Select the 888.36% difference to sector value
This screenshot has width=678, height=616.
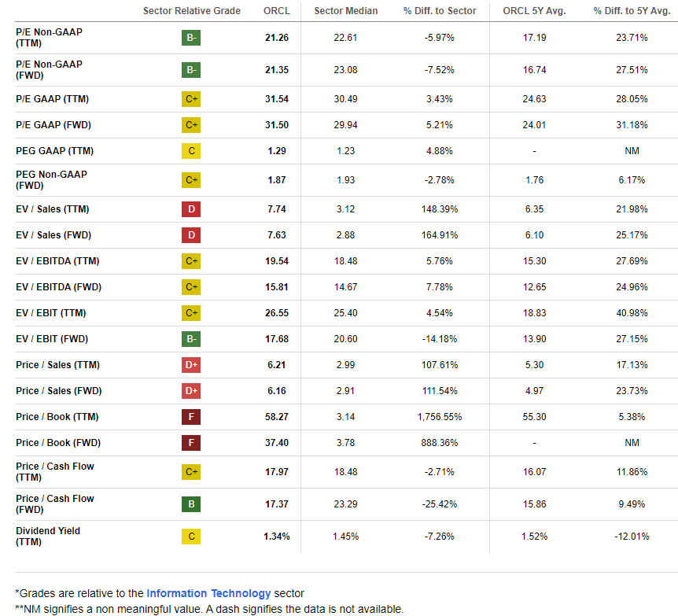pos(440,443)
